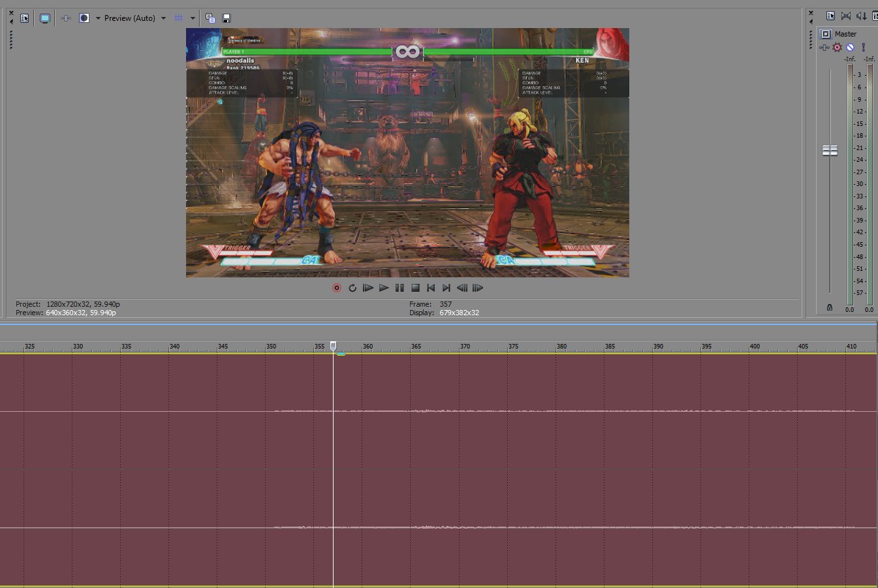Toggle Loop Playback
This screenshot has height=588, width=878.
353,288
